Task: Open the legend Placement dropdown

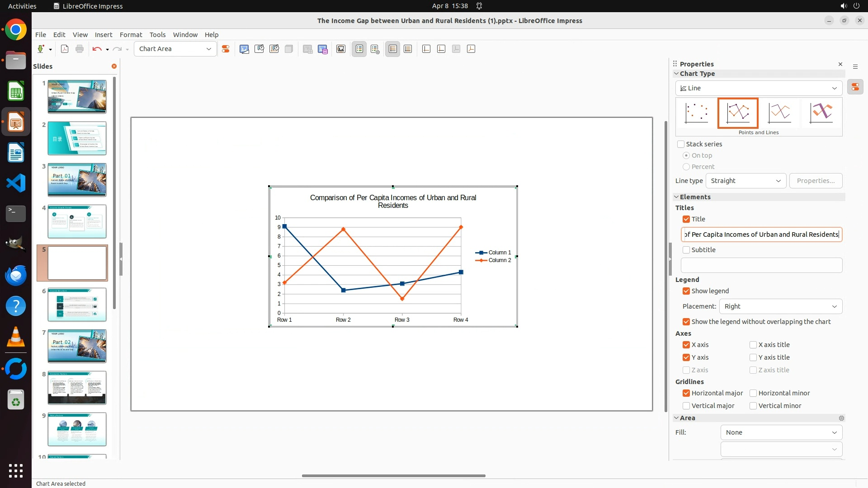Action: tap(780, 306)
